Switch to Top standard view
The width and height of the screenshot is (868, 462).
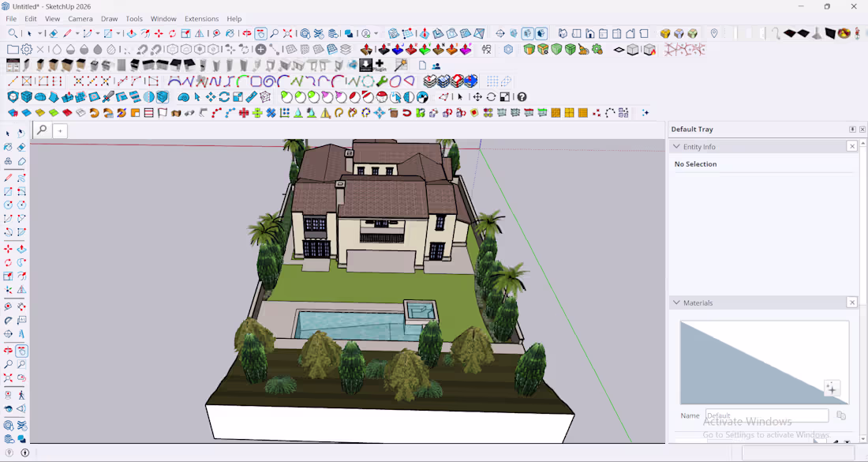(576, 34)
